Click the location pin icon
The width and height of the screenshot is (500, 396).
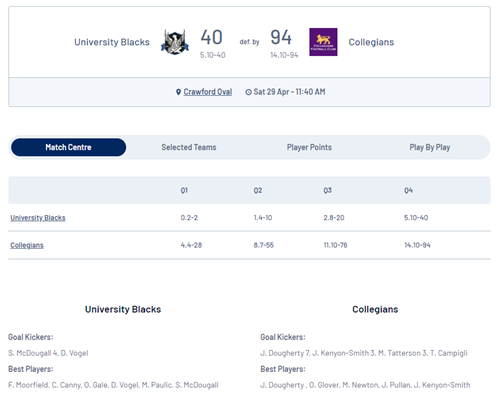pyautogui.click(x=178, y=92)
